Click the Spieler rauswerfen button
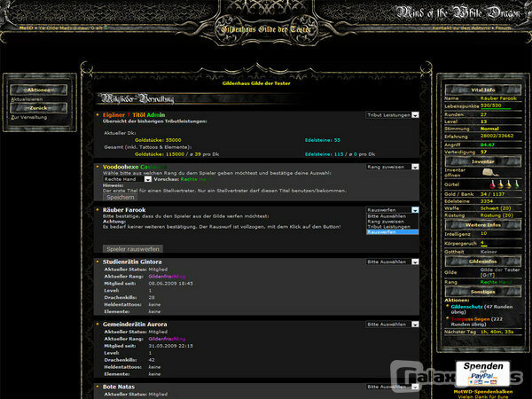This screenshot has height=399, width=532. coord(133,248)
